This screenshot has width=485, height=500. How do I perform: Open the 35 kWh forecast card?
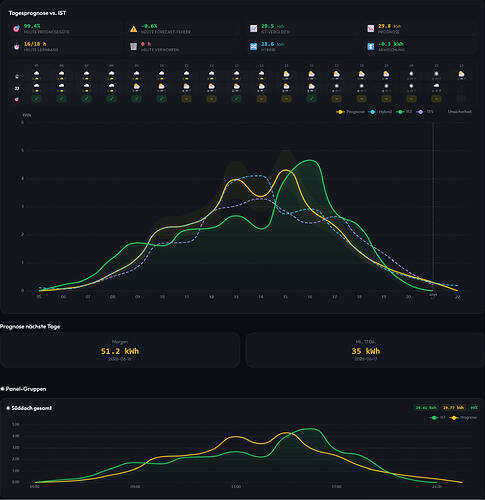(x=365, y=350)
